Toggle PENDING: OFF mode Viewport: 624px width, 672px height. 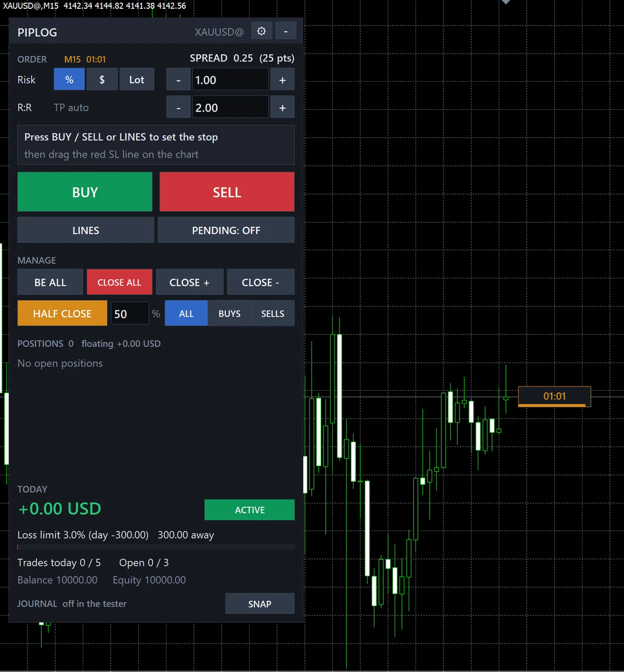click(226, 230)
